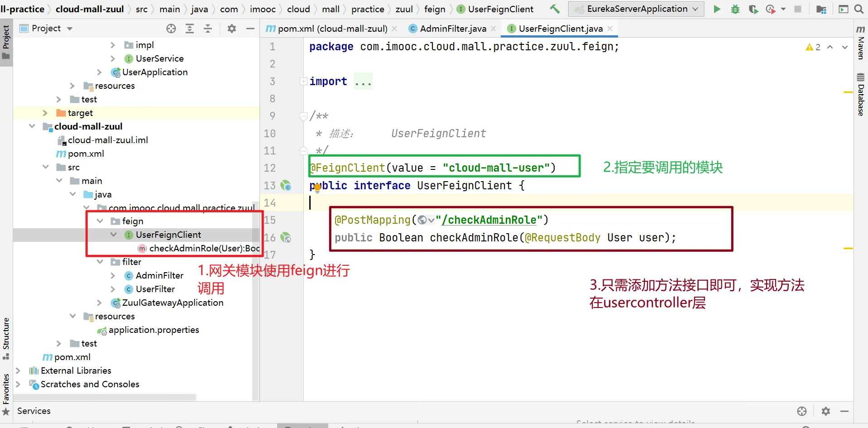Screen dimensions: 868x428
Task: Click the Search Everywhere magnifier icon
Action: [858, 9]
